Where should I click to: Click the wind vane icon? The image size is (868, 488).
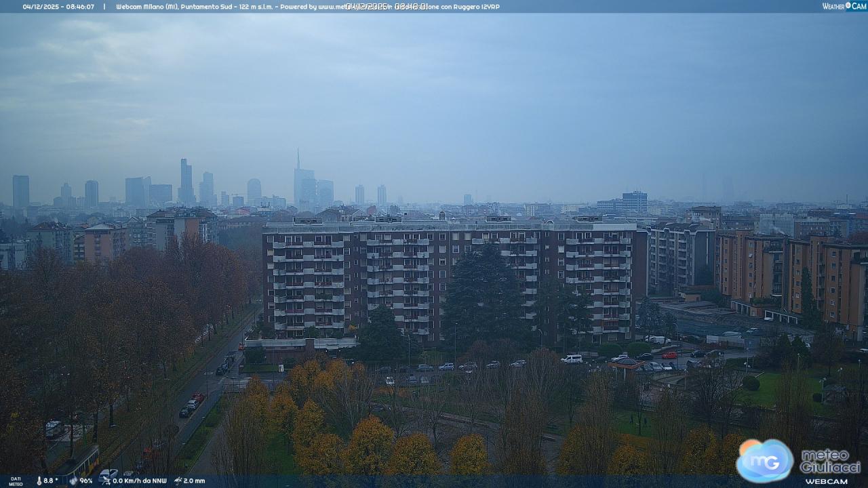point(105,480)
